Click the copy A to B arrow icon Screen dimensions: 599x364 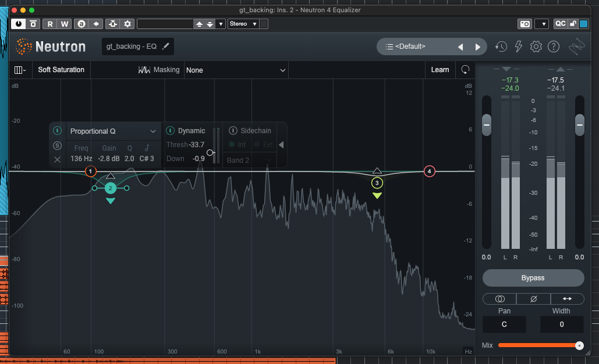pyautogui.click(x=96, y=24)
